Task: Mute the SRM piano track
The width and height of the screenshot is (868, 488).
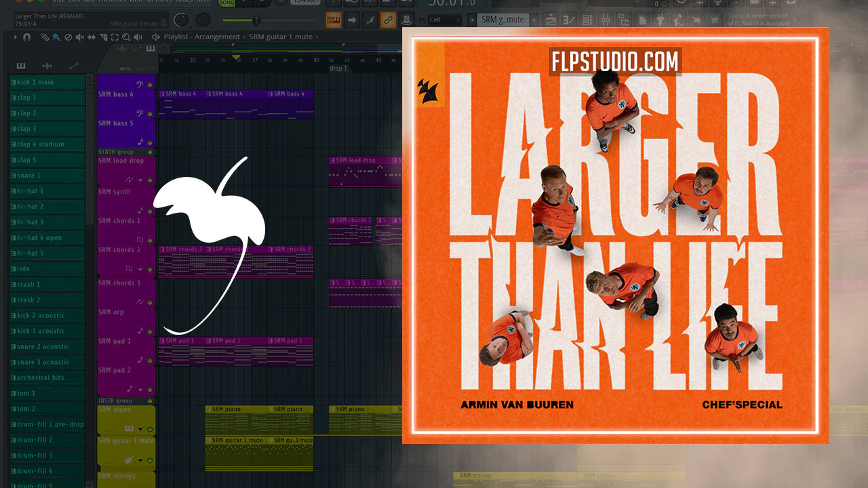Action: coord(151,430)
